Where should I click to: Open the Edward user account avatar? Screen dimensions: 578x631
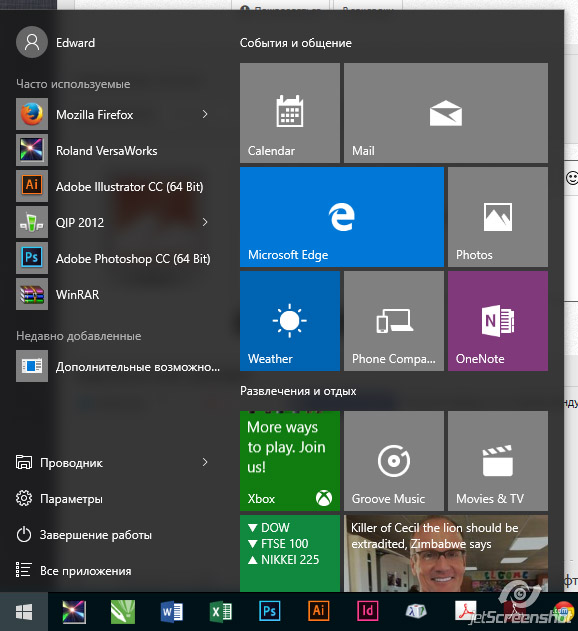tap(32, 42)
